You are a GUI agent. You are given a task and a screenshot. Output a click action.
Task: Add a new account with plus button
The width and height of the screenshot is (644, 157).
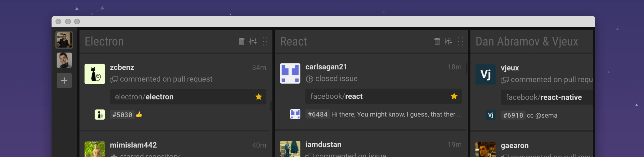tap(64, 80)
